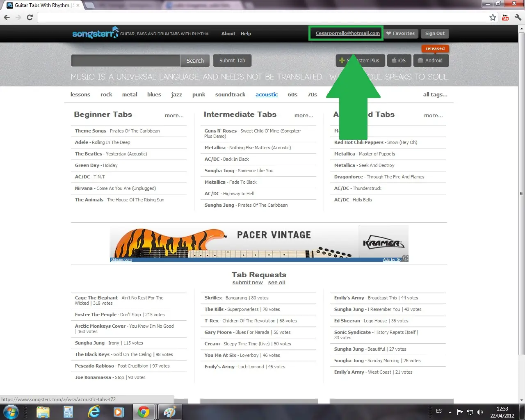Open the Calculator taskbar icon
Viewport: 525px width, 420px height.
[68, 412]
